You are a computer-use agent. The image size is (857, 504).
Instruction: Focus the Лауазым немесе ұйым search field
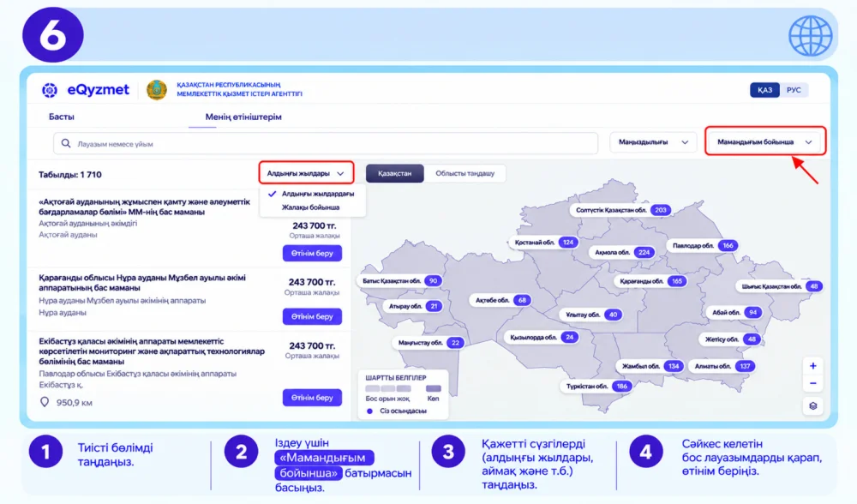pos(326,143)
